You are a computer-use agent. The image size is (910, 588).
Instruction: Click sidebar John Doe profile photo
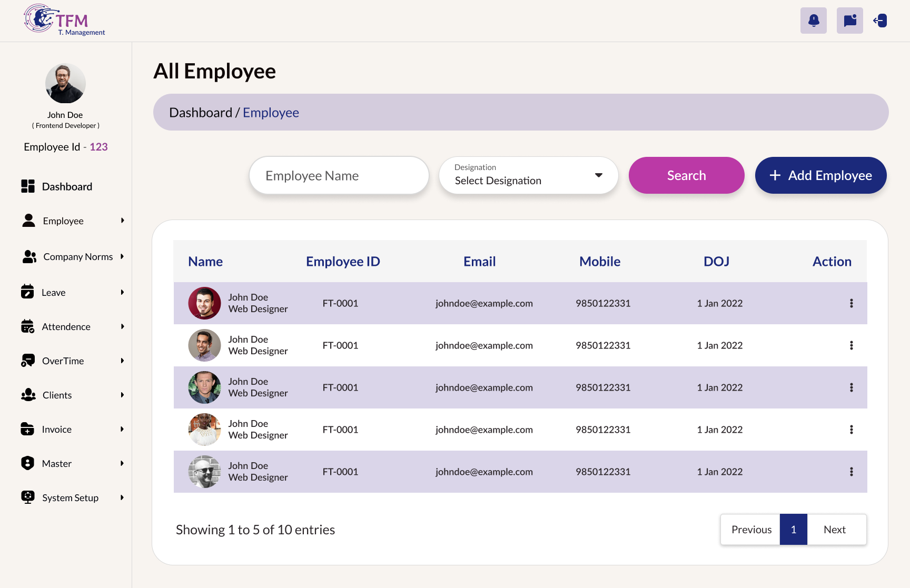[x=65, y=83]
